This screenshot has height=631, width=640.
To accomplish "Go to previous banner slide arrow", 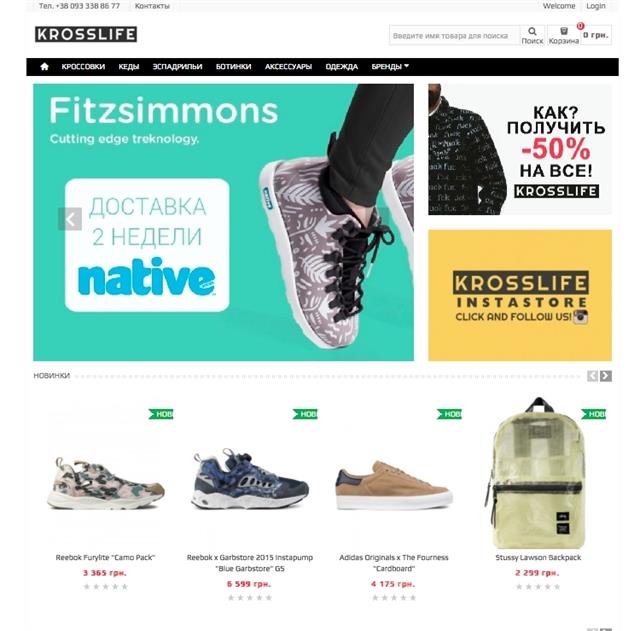I will coord(70,219).
